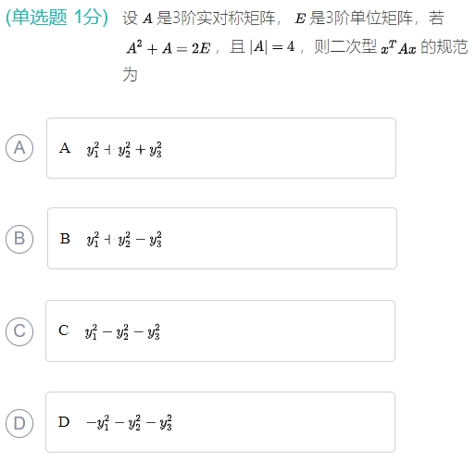Click the letter B inside the second answer box
Image resolution: width=476 pixels, height=461 pixels.
[x=65, y=239]
